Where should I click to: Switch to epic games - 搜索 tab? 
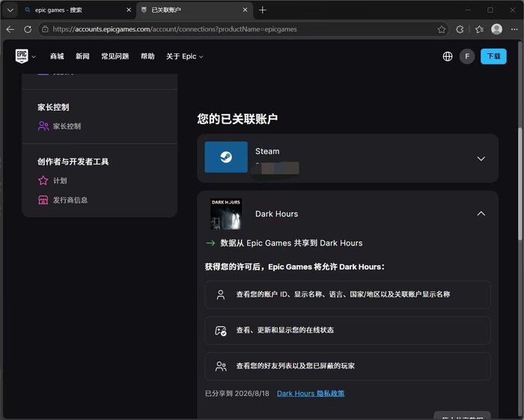click(x=77, y=10)
